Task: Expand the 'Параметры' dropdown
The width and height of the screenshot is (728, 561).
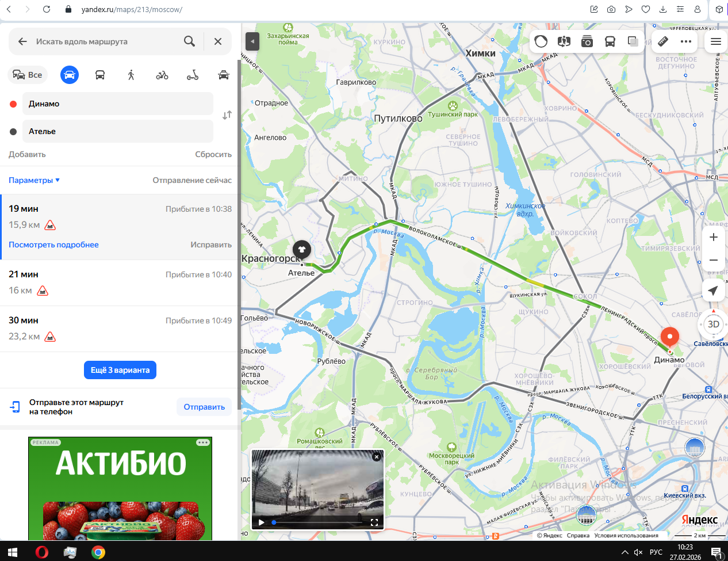Action: 34,180
